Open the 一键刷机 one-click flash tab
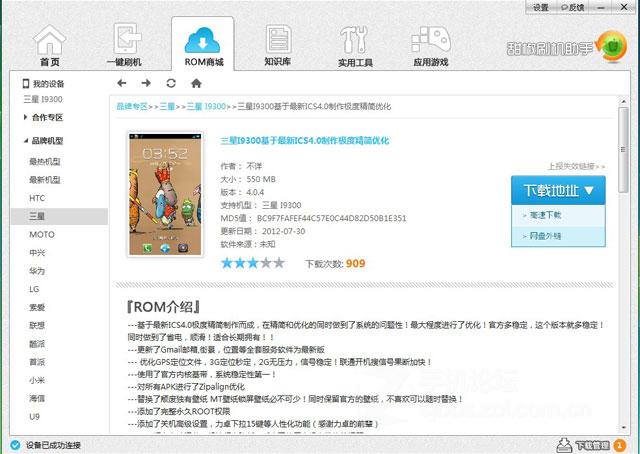 pyautogui.click(x=124, y=45)
